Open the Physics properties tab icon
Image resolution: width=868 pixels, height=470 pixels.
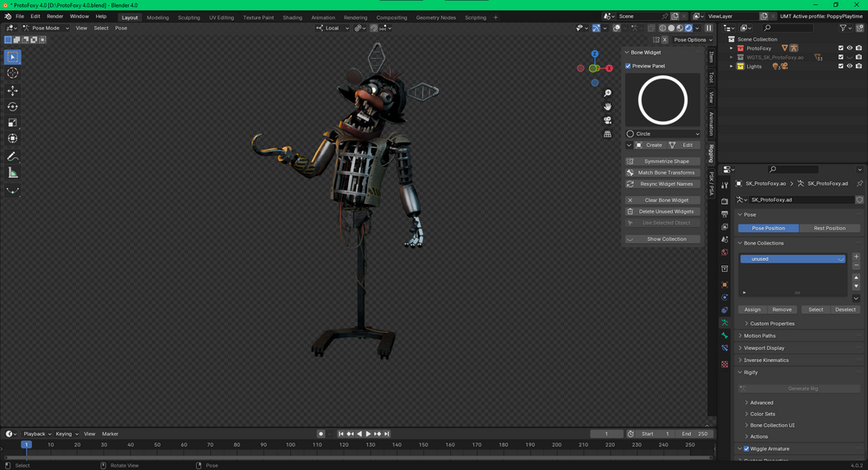725,297
